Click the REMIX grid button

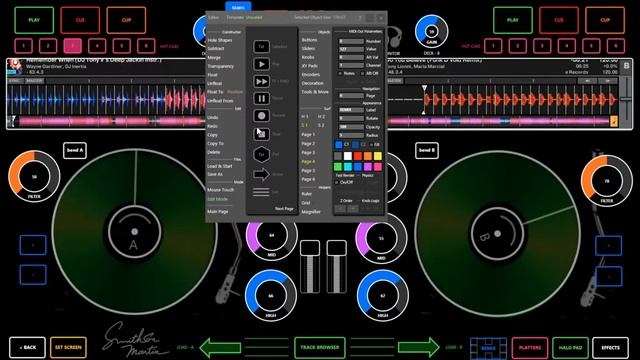tap(488, 348)
